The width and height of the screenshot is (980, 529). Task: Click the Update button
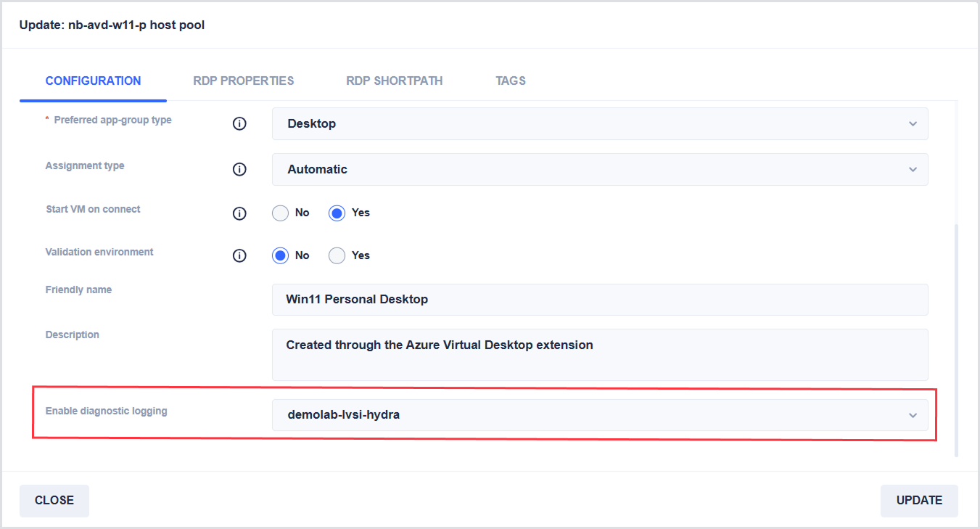point(919,501)
